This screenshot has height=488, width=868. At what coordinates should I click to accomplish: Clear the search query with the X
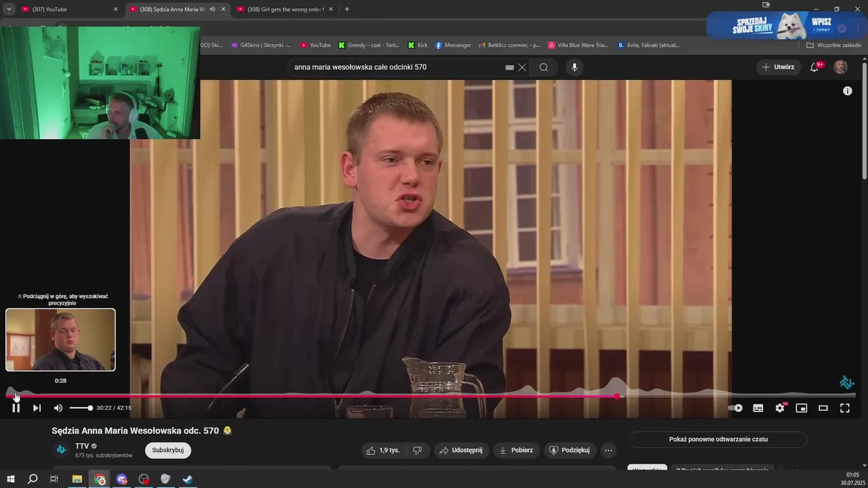coord(522,67)
